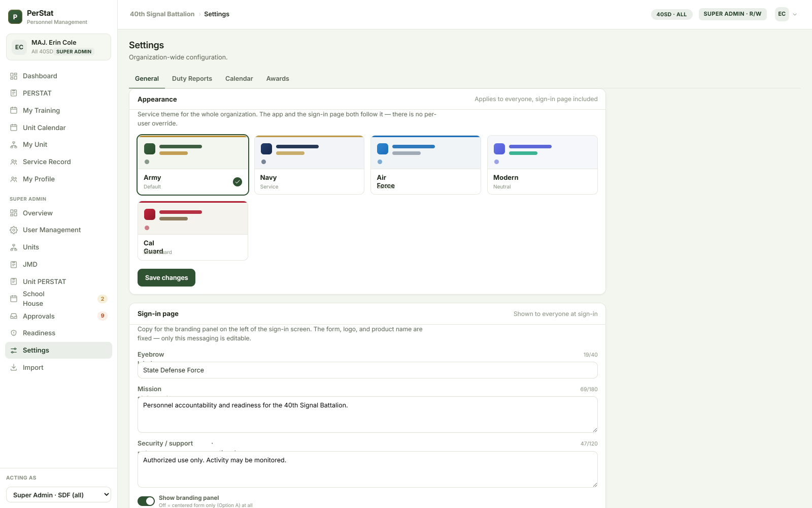The image size is (812, 508).
Task: Switch to the Awards tab
Action: pyautogui.click(x=278, y=79)
